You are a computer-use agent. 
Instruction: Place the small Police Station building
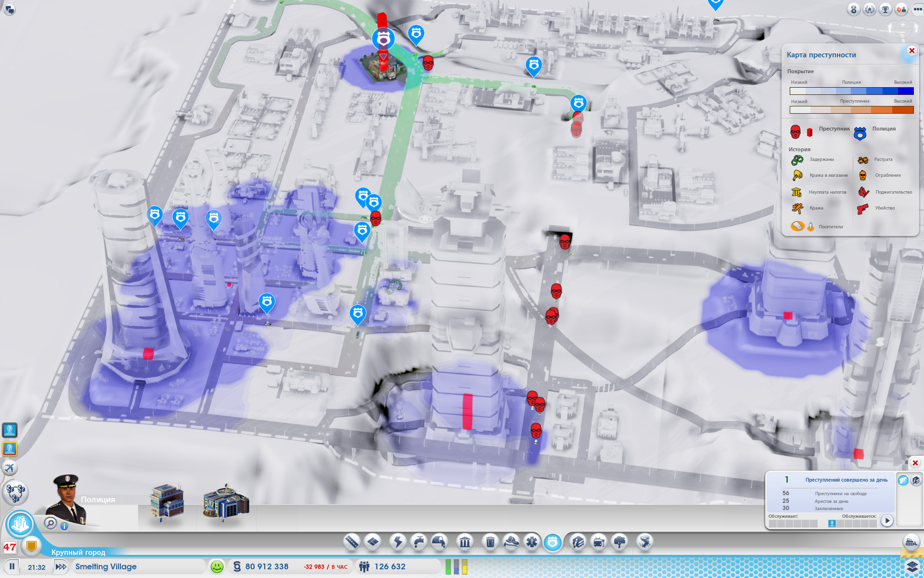[167, 502]
